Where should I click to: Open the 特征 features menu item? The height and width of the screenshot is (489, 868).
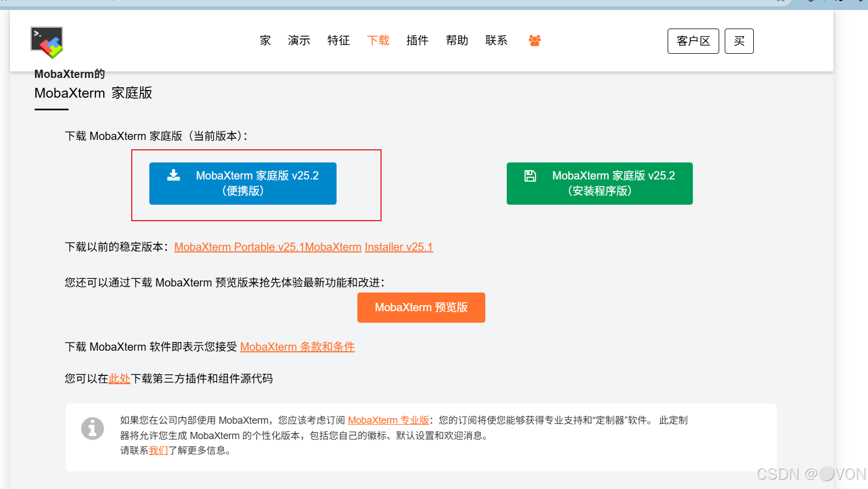[x=339, y=41]
